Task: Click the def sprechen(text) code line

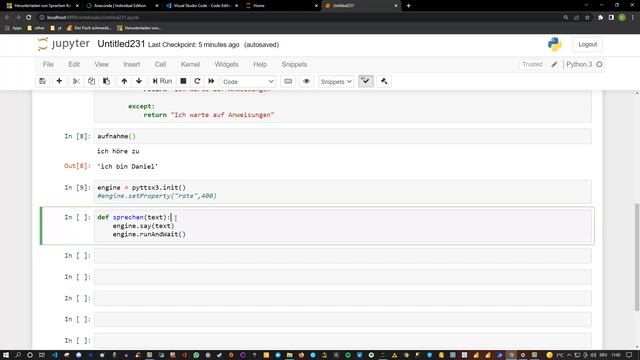Action: pos(134,217)
